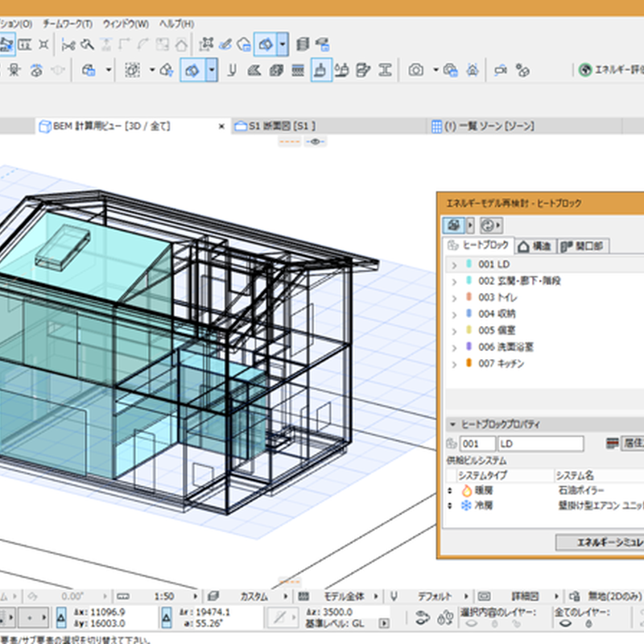Switch to the 開口部 tab in energy panel

[x=583, y=246]
